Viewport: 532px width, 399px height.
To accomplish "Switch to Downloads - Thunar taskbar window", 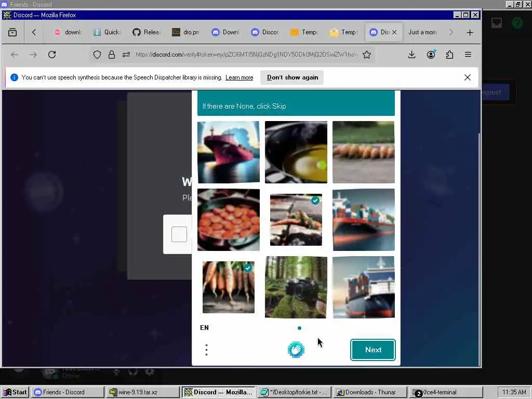I will 370,392.
